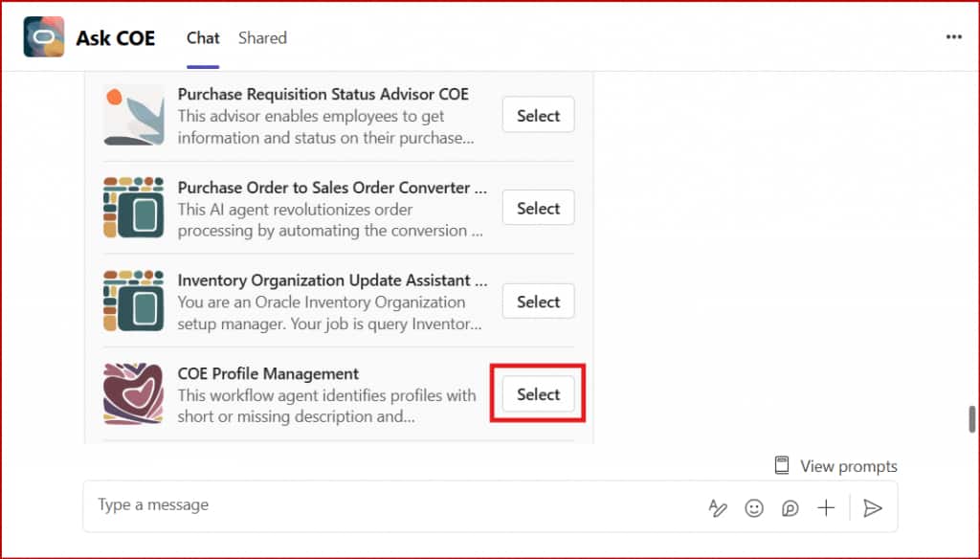Viewport: 980px width, 559px height.
Task: Select Inventory Organization Update Assistant
Action: [538, 302]
